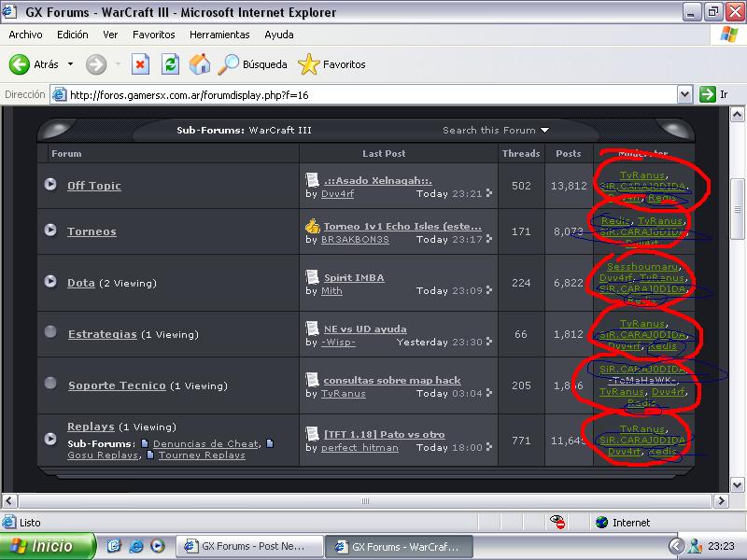Open the Soporte Tecnico forum link
747x560 pixels.
117,385
